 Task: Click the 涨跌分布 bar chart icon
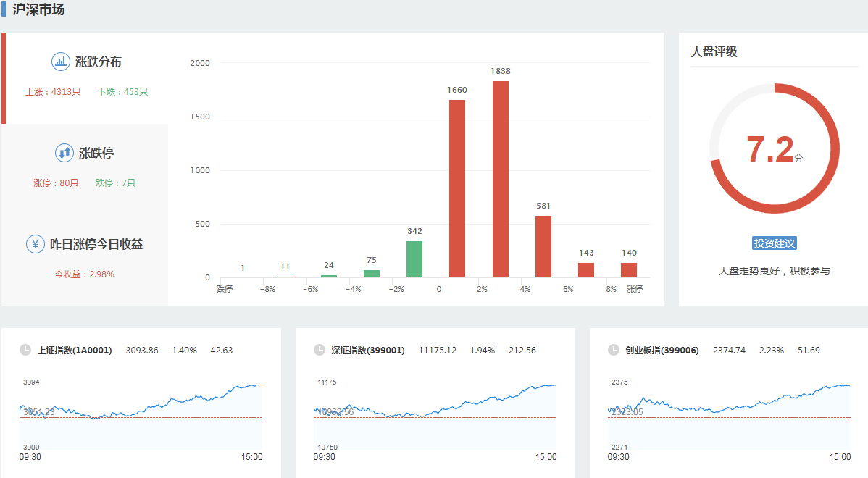point(60,62)
